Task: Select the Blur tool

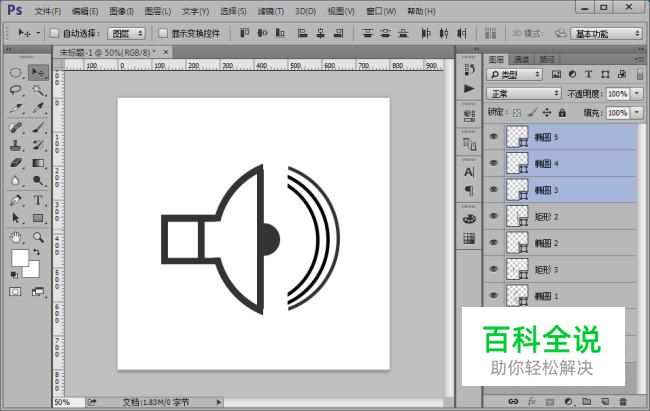Action: [16, 180]
